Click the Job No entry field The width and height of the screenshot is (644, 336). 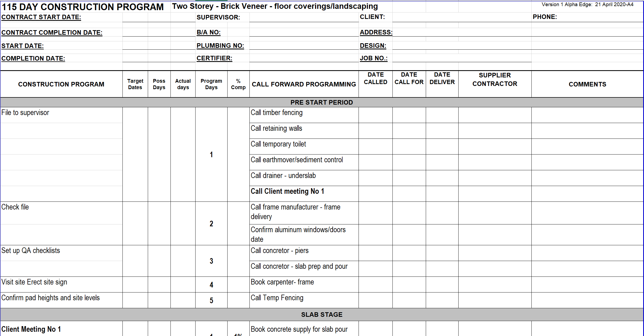point(462,58)
